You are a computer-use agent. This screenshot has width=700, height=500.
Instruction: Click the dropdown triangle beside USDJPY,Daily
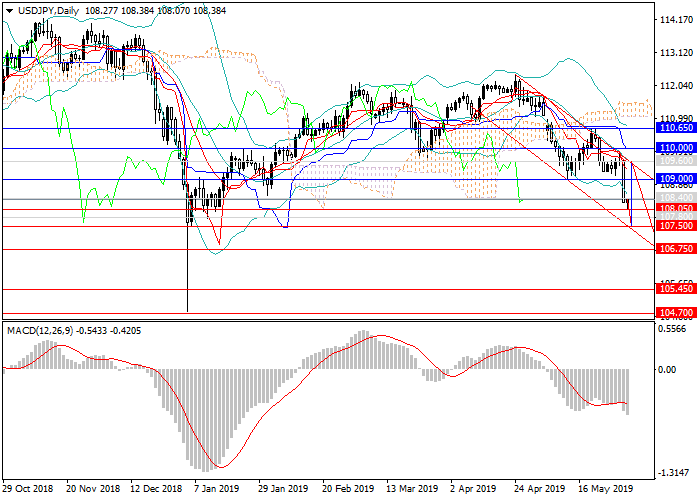coord(9,10)
